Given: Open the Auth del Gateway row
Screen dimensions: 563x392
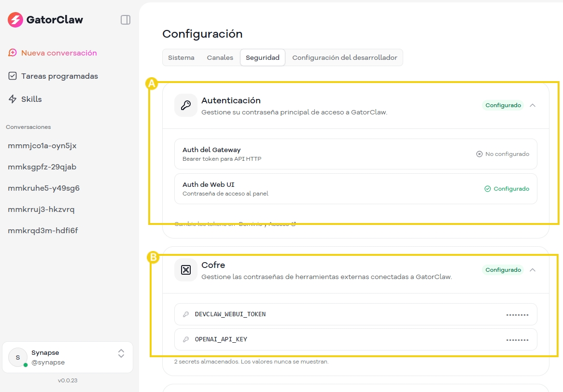Looking at the screenshot, I should (x=355, y=154).
